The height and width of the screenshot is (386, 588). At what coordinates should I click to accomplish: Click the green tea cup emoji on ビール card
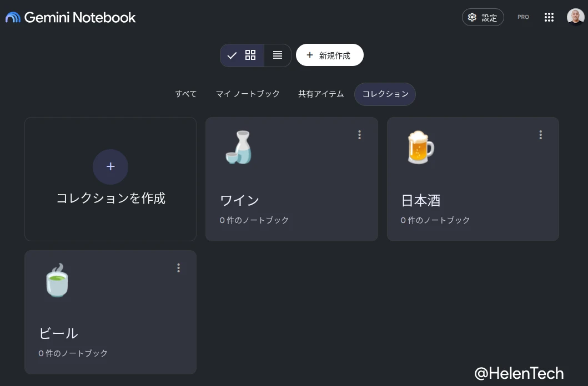point(57,281)
